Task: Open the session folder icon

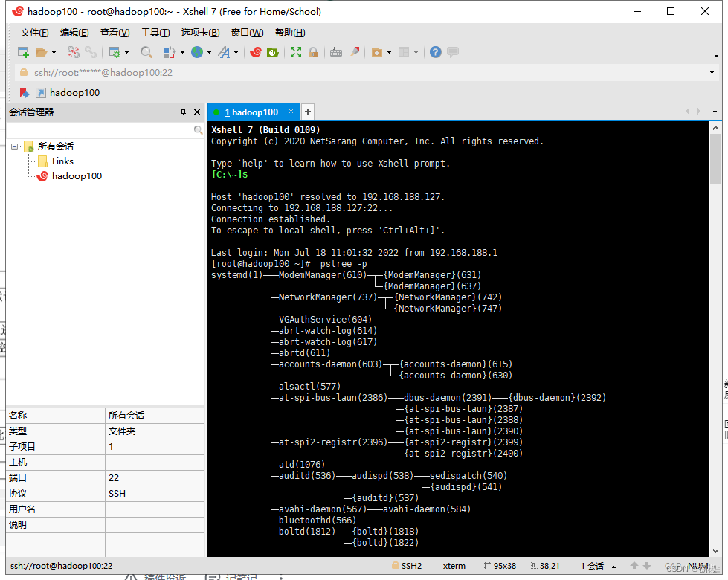Action: [42, 52]
